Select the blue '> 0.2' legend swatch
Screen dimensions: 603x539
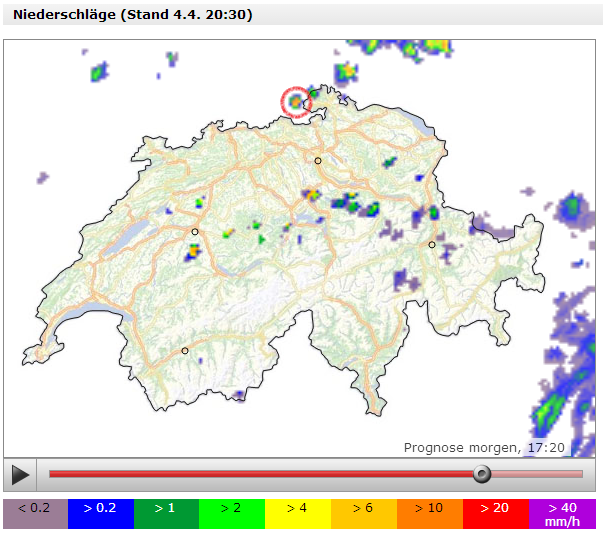(x=101, y=514)
